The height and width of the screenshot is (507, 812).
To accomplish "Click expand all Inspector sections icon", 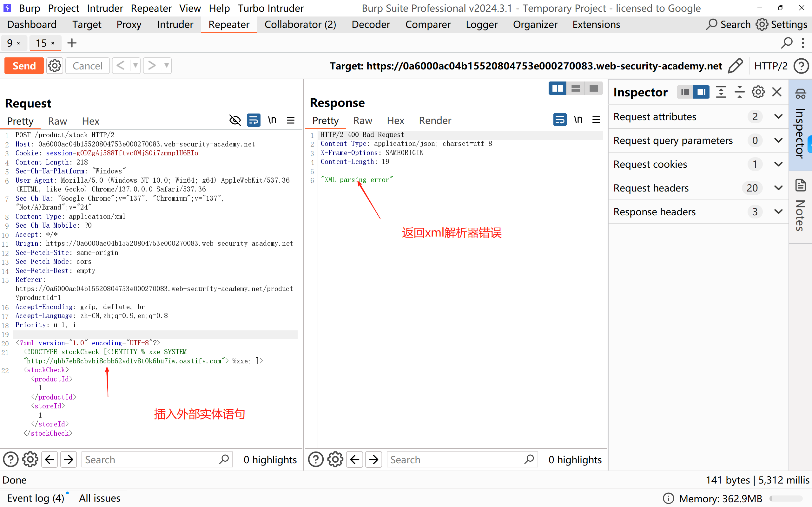I will click(x=721, y=92).
